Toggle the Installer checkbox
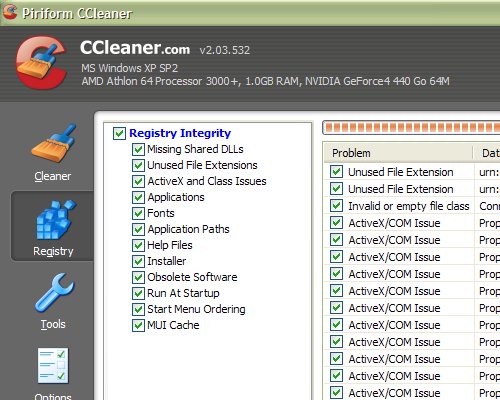Image resolution: width=500 pixels, height=400 pixels. click(138, 261)
